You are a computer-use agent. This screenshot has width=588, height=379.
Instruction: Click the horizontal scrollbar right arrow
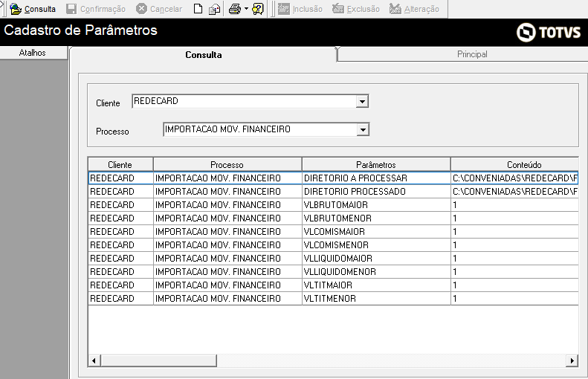click(x=572, y=360)
